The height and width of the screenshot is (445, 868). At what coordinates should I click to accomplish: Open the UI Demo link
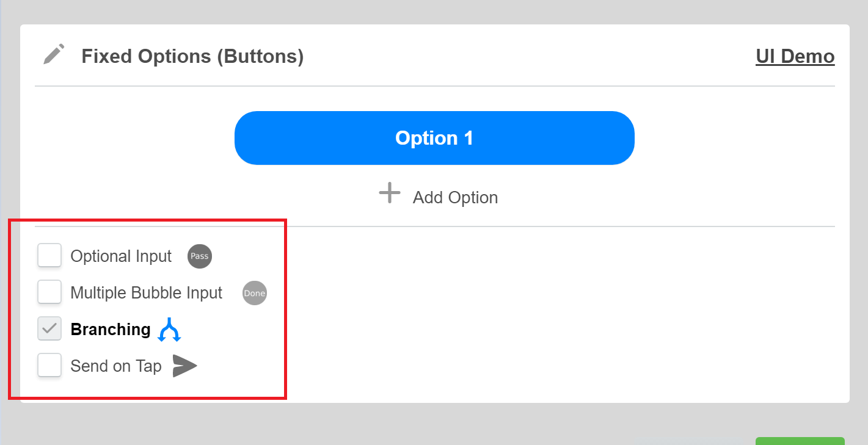coord(795,56)
